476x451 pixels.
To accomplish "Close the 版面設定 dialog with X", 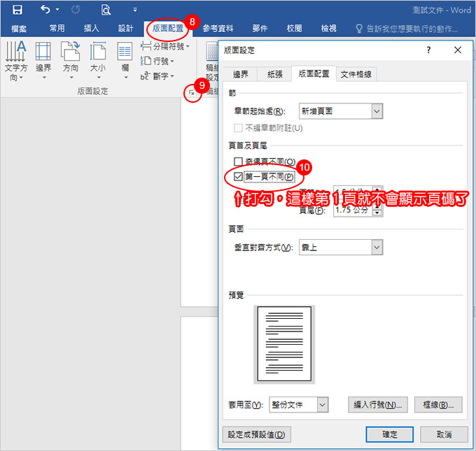I will click(458, 50).
